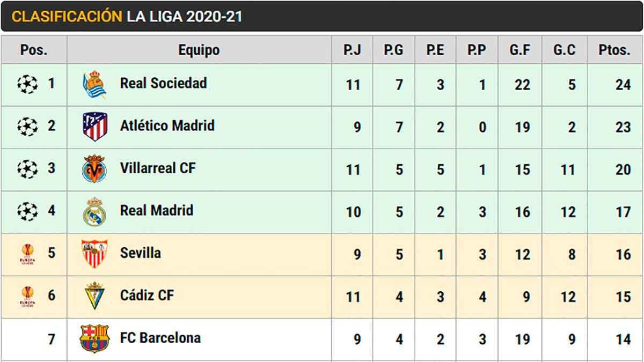This screenshot has width=644, height=362.
Task: Click the Sevilla club crest
Action: tap(94, 254)
